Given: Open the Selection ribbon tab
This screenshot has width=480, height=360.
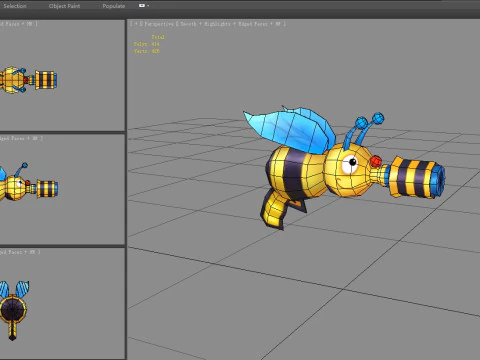Looking at the screenshot, I should [15, 6].
